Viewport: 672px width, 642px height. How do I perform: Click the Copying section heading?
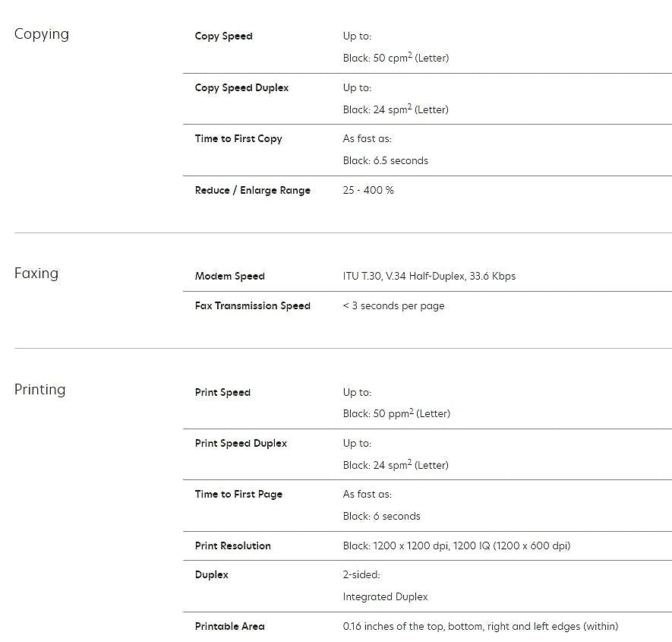pos(42,34)
